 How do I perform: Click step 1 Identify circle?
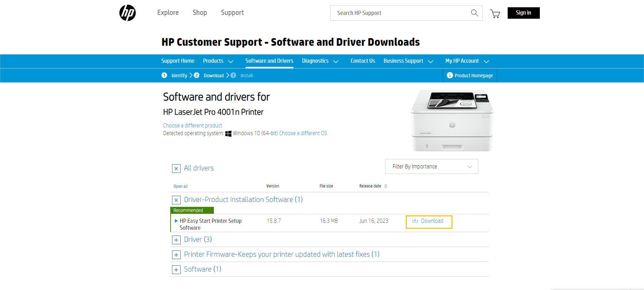[x=164, y=75]
